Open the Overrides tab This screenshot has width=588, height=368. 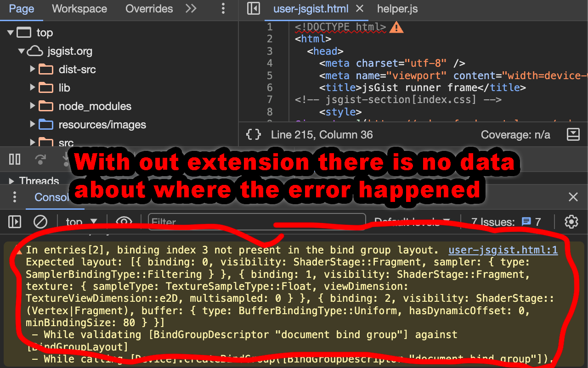pos(149,9)
